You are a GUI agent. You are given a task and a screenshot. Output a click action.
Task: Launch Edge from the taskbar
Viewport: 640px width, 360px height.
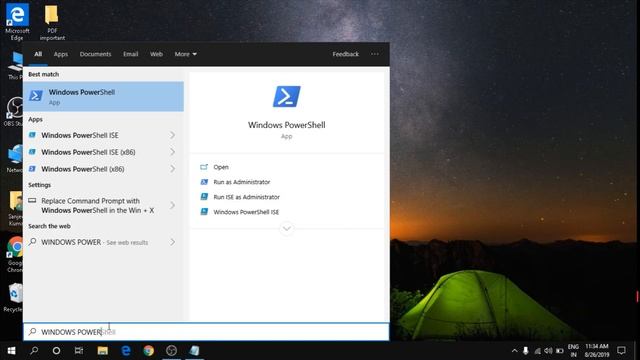point(126,351)
